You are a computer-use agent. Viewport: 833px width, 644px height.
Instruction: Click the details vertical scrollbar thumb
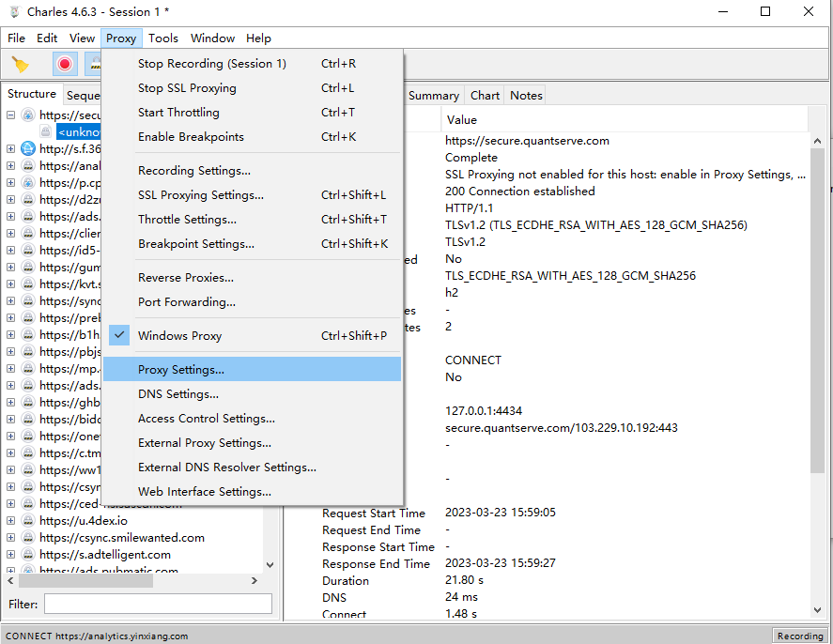point(818,311)
